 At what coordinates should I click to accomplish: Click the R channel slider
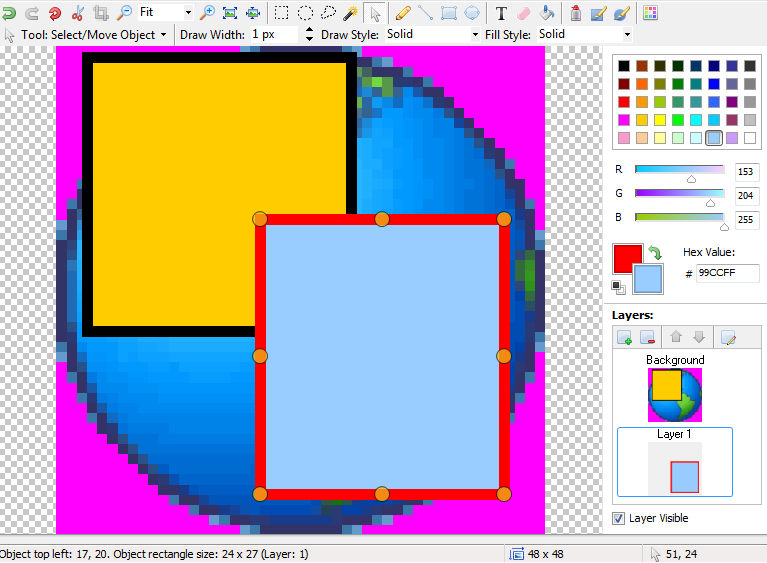[x=679, y=170]
